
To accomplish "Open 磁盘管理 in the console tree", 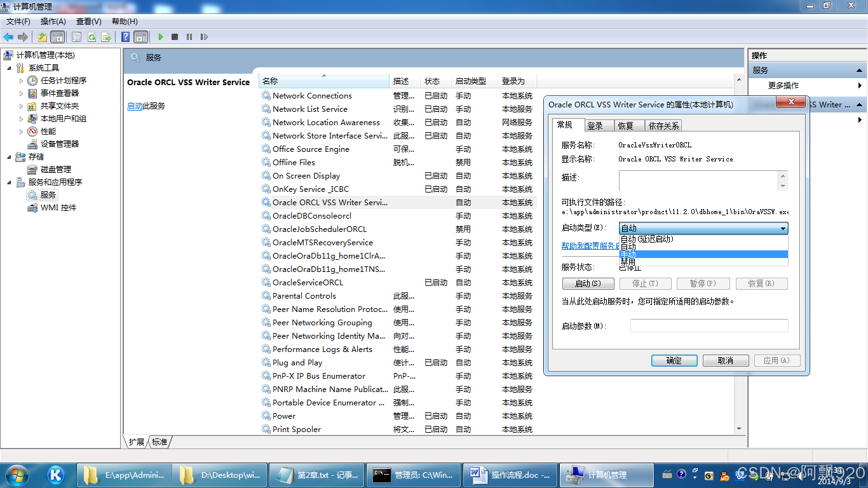I will [56, 170].
